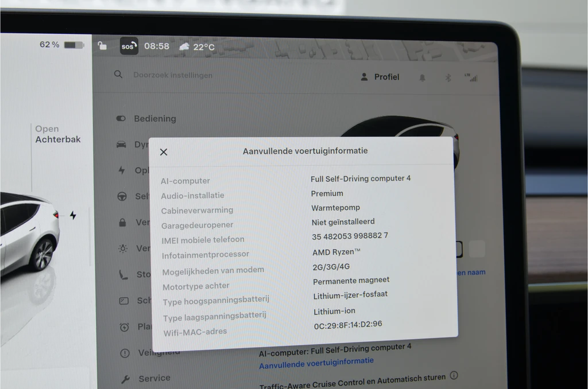Select the Lithium-ion value

point(335,311)
